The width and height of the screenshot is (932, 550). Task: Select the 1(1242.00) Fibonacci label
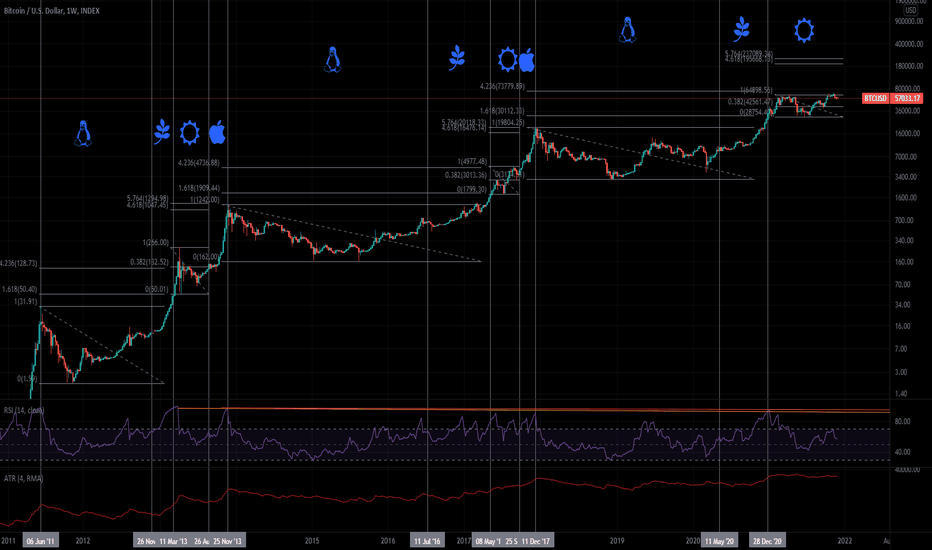(204, 200)
